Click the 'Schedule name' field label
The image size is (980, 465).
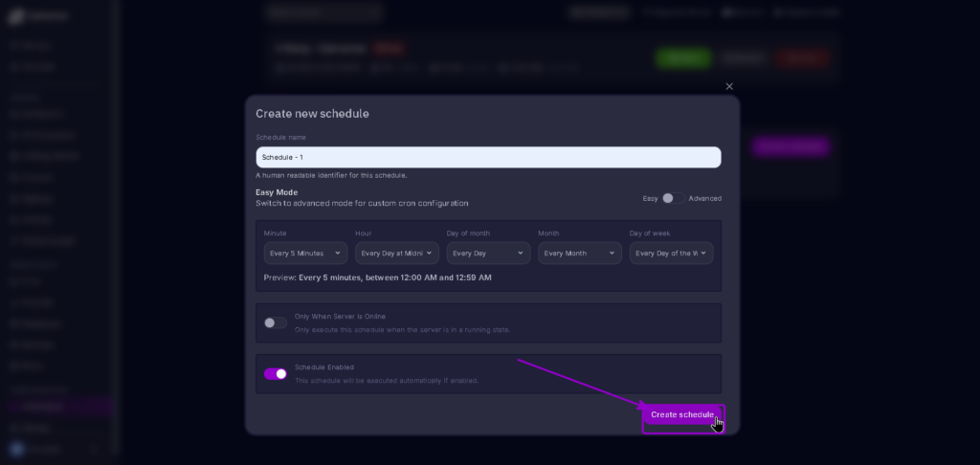pyautogui.click(x=280, y=137)
